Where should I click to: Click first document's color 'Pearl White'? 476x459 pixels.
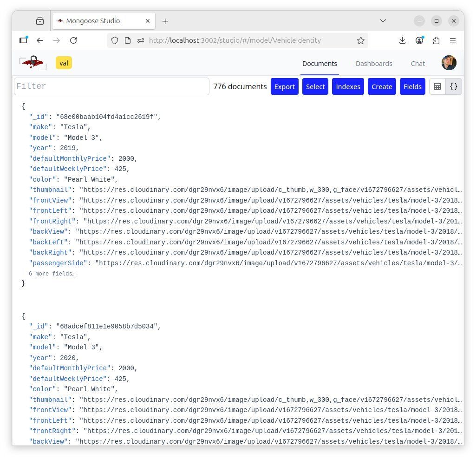89,179
